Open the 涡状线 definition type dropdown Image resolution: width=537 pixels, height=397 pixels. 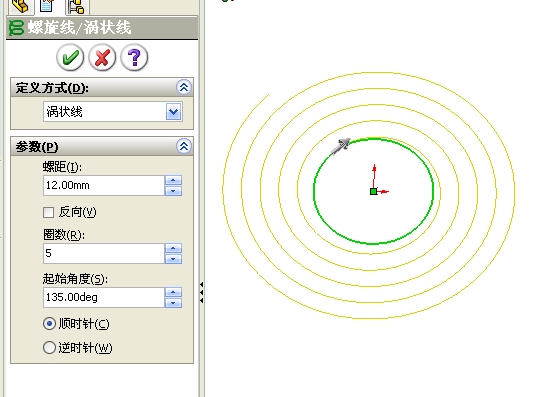[x=174, y=112]
